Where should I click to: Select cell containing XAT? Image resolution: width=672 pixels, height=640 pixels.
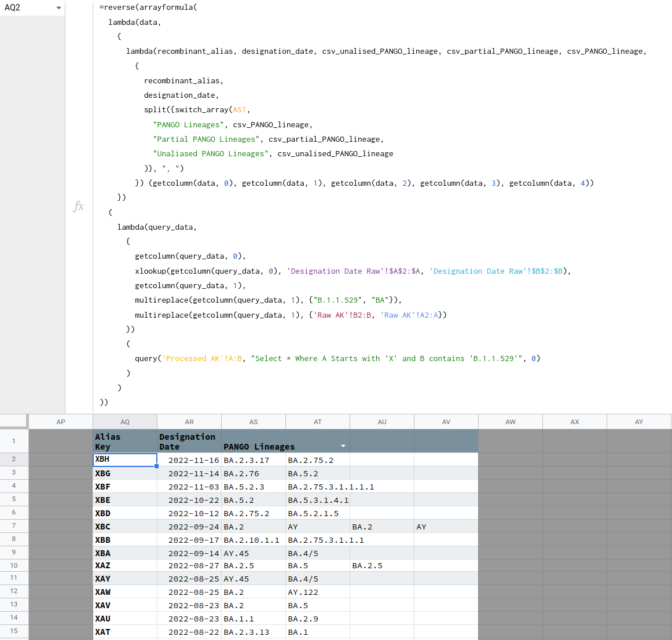[125, 632]
